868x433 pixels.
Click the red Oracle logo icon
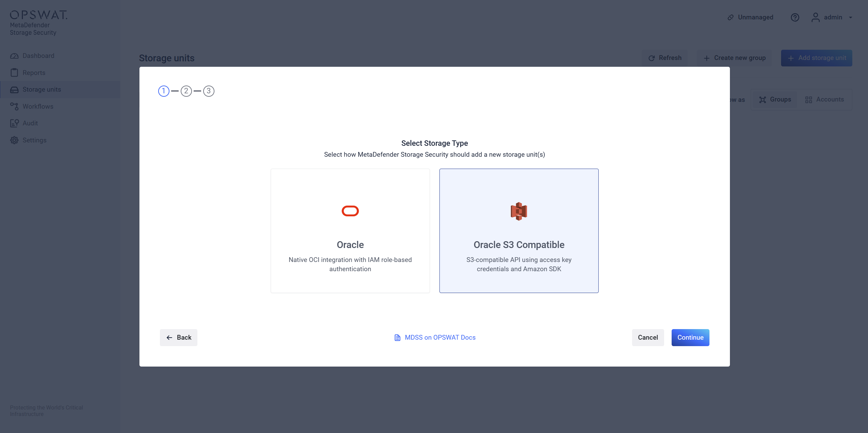(x=350, y=211)
